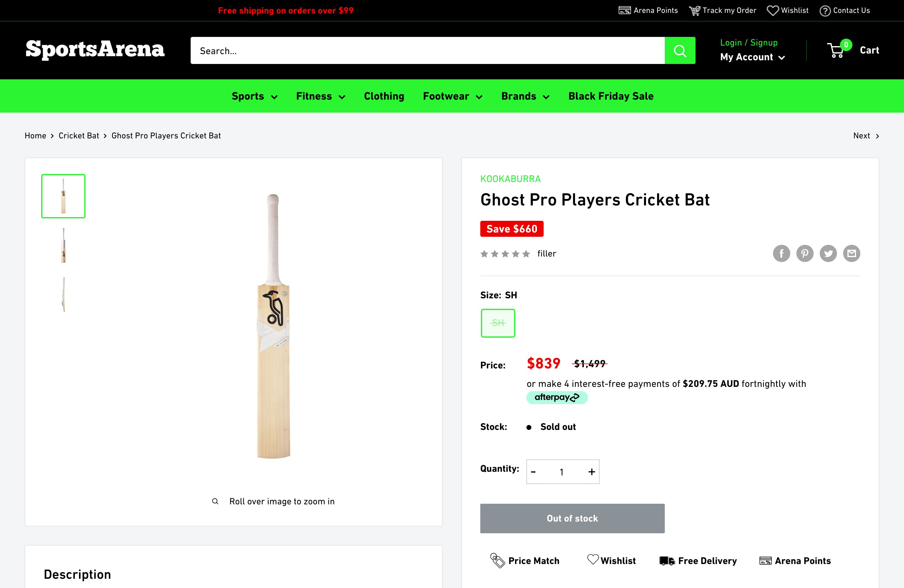Switch to the Clothing menu item
This screenshot has height=588, width=904.
pyautogui.click(x=384, y=96)
